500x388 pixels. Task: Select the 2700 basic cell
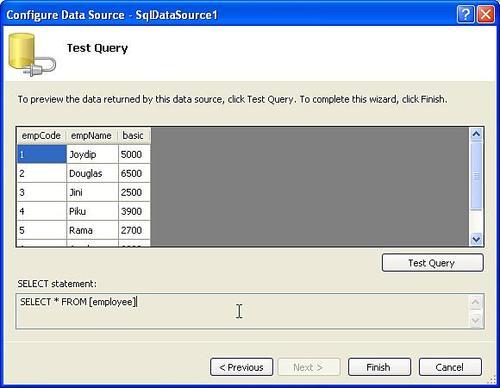134,230
